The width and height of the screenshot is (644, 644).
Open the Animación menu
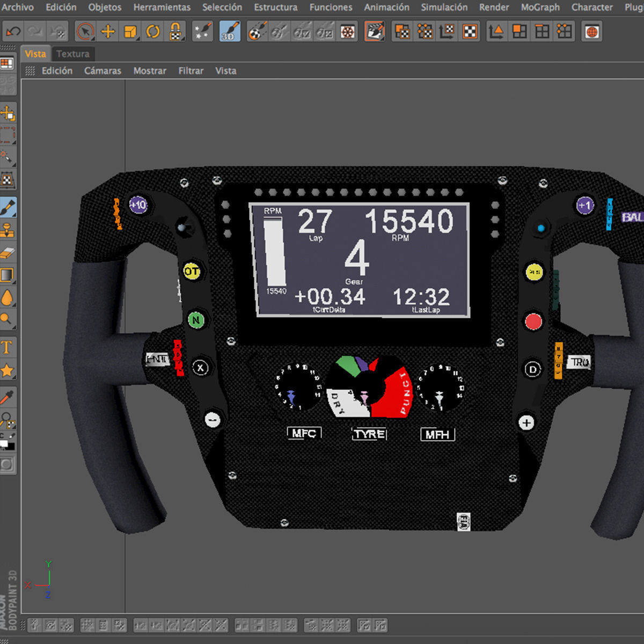click(x=386, y=7)
